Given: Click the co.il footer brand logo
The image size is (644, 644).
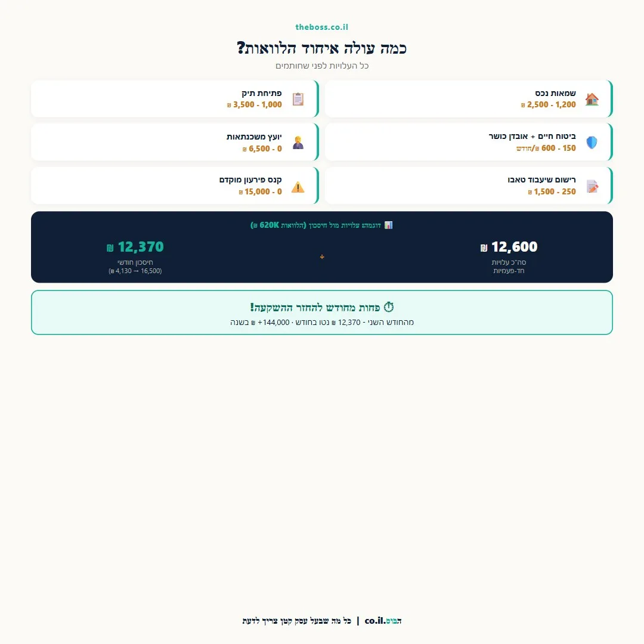Looking at the screenshot, I should tap(383, 621).
